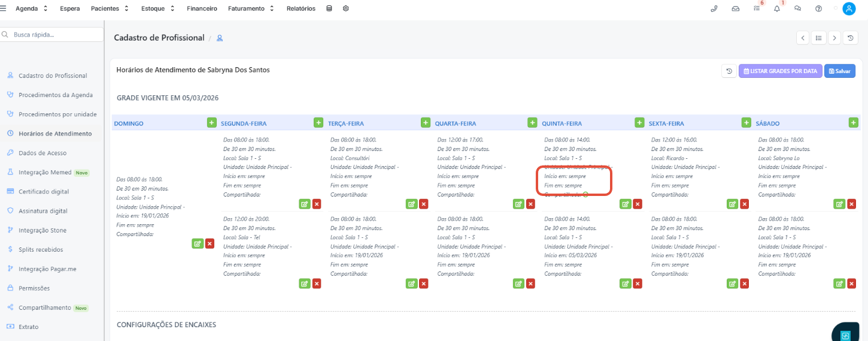Add a schedule slot to Domingo
868x341 pixels.
click(211, 122)
